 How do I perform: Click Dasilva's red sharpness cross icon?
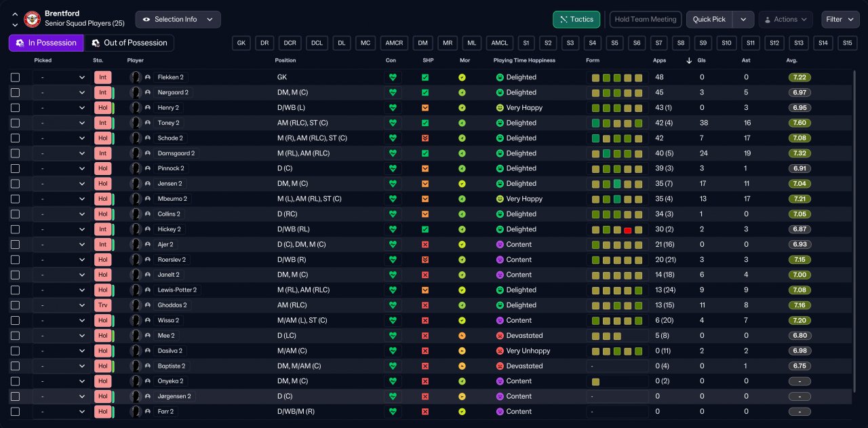[x=425, y=351]
